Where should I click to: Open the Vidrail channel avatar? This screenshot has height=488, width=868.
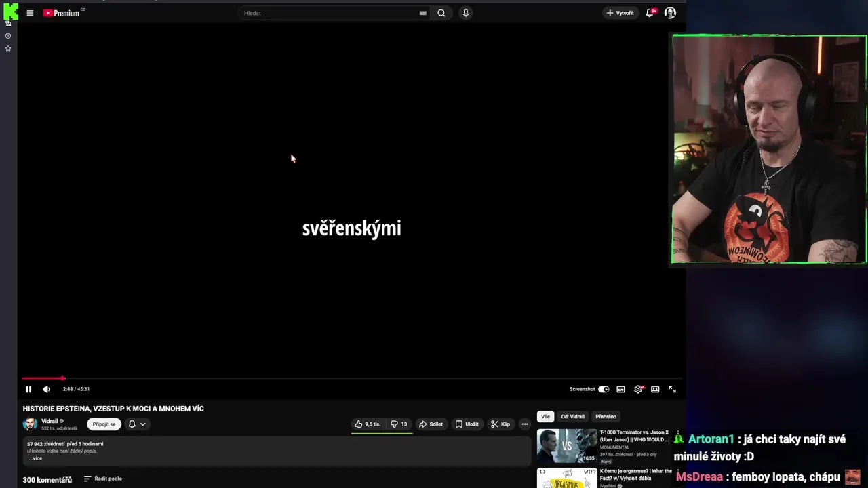(x=30, y=424)
